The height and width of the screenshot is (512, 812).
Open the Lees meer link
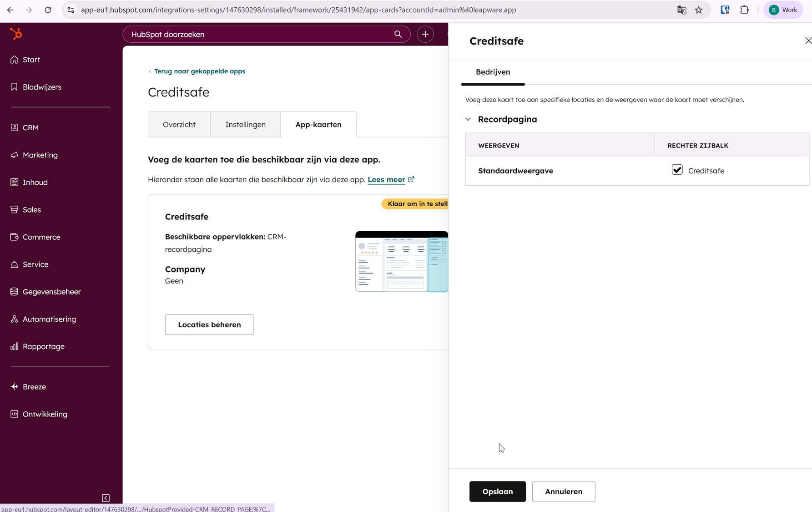tap(386, 179)
